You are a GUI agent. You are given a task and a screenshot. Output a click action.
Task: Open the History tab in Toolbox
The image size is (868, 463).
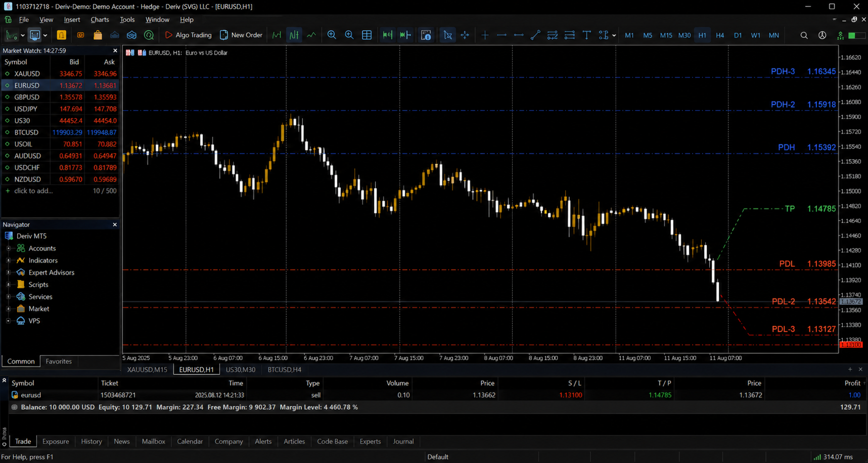click(x=92, y=441)
